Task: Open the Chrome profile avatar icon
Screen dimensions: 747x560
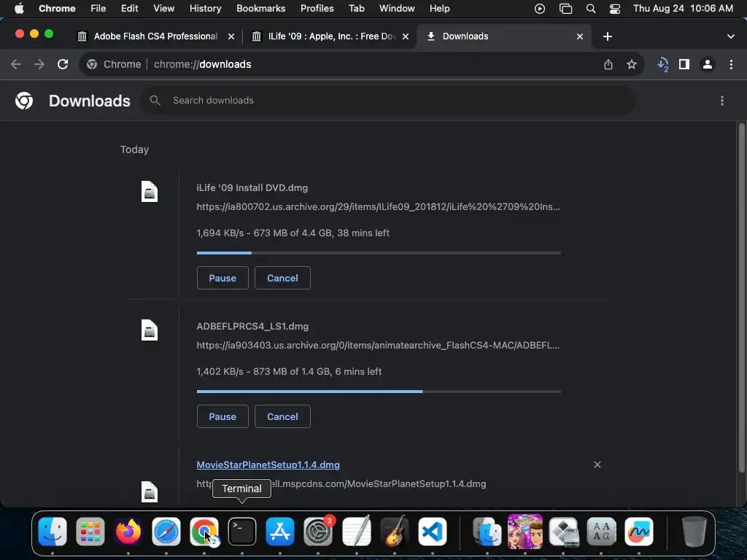Action: click(x=708, y=64)
